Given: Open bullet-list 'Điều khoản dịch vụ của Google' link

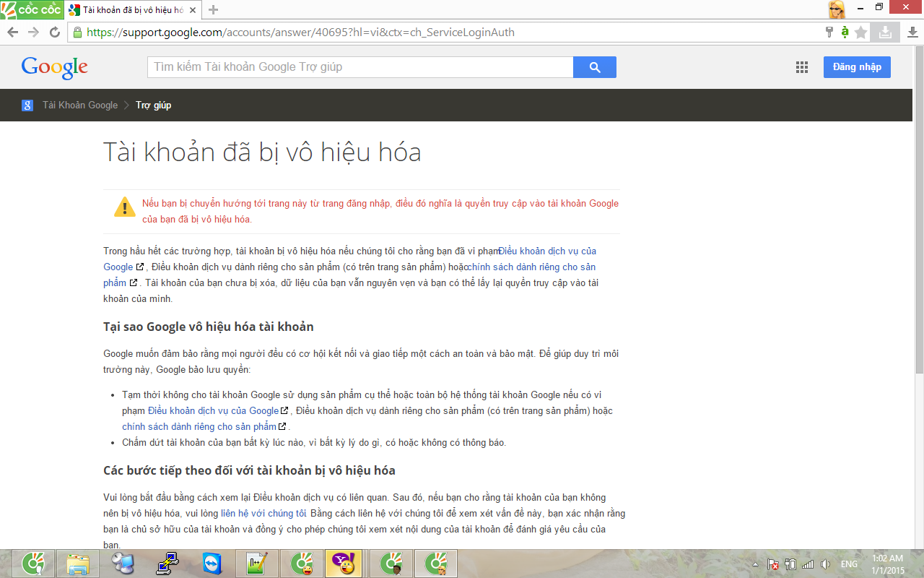Looking at the screenshot, I should click(x=213, y=410).
